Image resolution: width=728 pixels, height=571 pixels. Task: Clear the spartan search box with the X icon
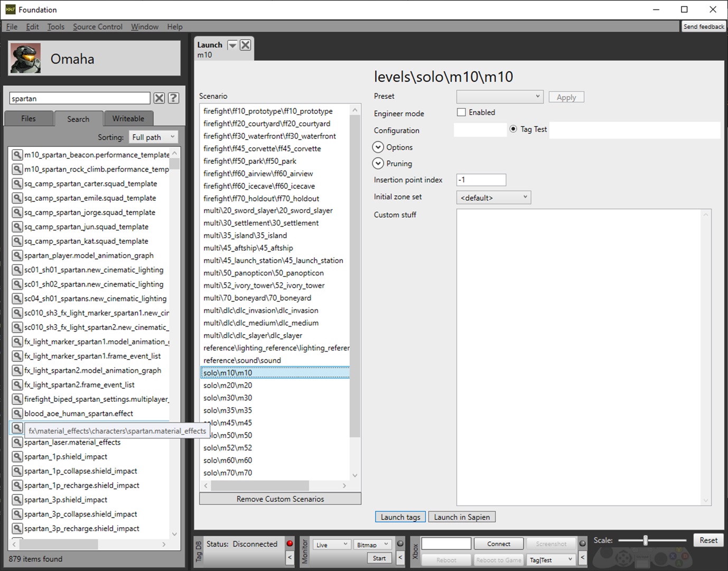coord(159,98)
